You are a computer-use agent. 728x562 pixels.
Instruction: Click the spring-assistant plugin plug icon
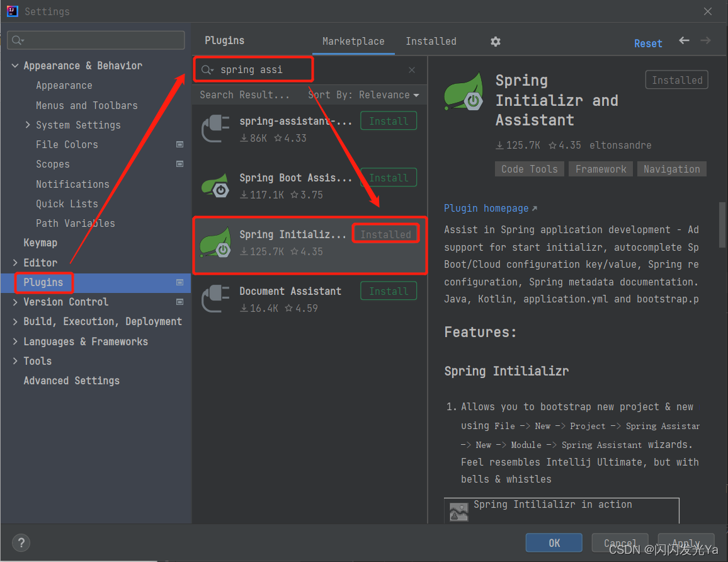coord(215,129)
